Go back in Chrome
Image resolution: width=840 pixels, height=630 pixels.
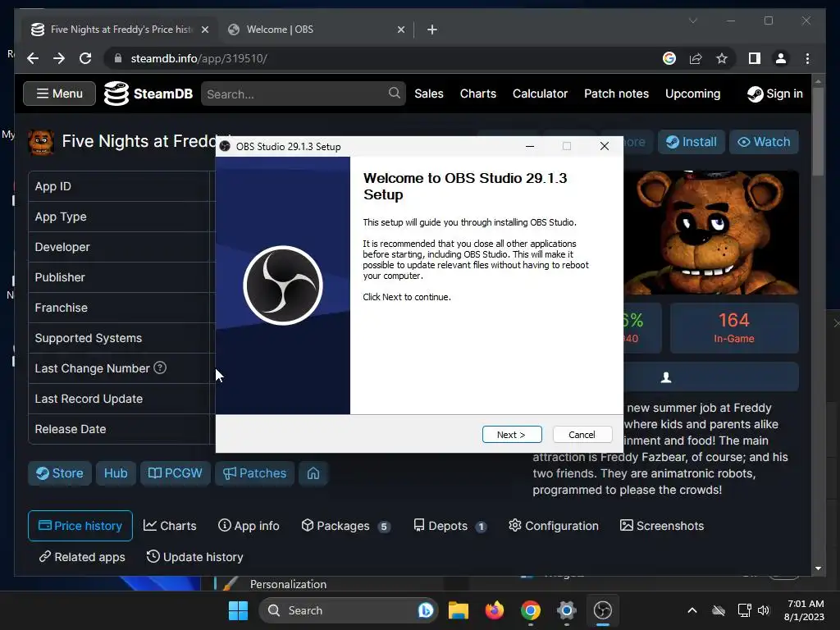tap(33, 58)
